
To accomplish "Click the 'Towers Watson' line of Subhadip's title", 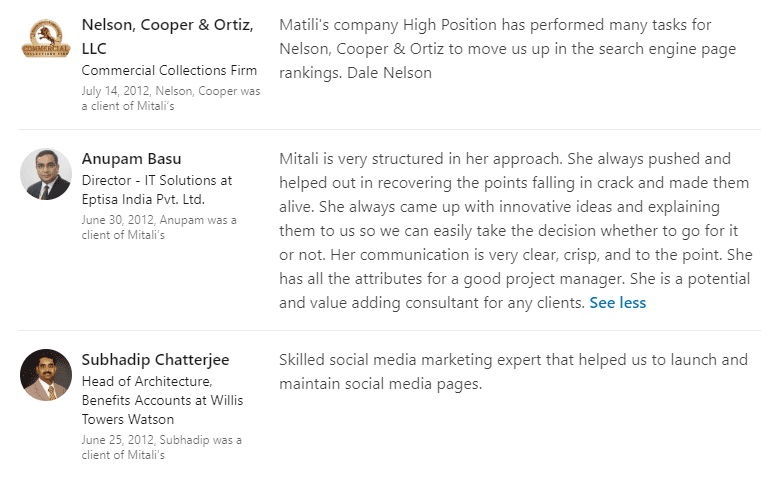I will tap(128, 419).
